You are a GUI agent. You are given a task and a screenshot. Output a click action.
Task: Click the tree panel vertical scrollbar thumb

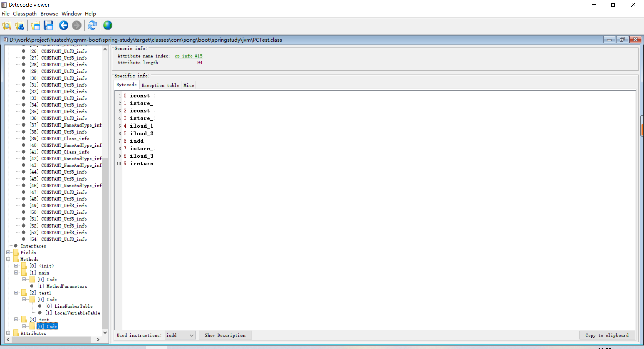click(105, 243)
